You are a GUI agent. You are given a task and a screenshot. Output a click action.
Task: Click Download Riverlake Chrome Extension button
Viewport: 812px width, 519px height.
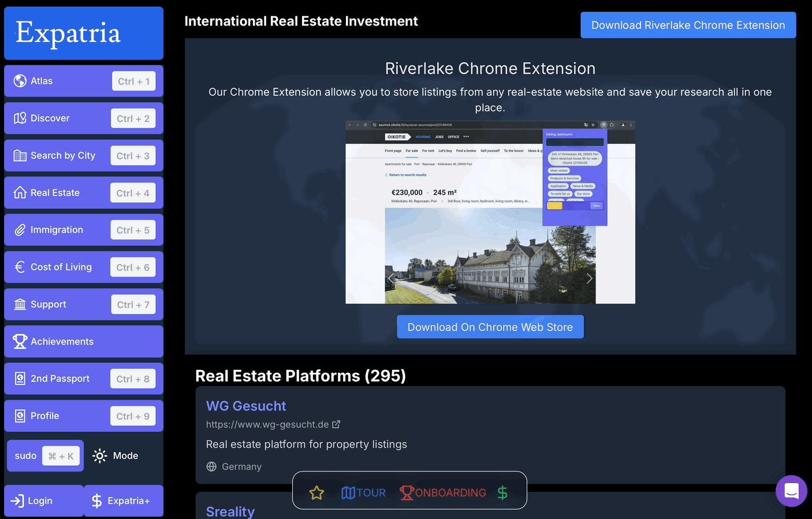pyautogui.click(x=688, y=25)
